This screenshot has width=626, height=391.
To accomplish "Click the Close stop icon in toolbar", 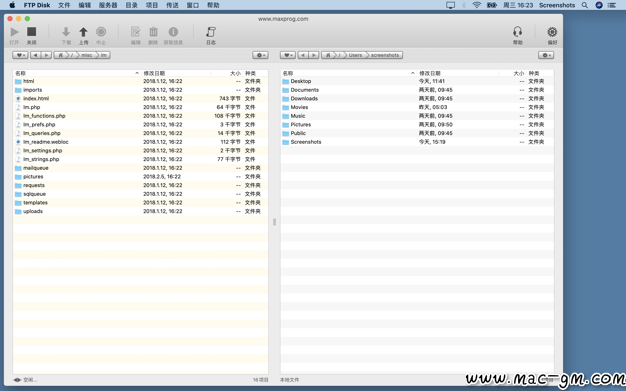I will pyautogui.click(x=32, y=32).
